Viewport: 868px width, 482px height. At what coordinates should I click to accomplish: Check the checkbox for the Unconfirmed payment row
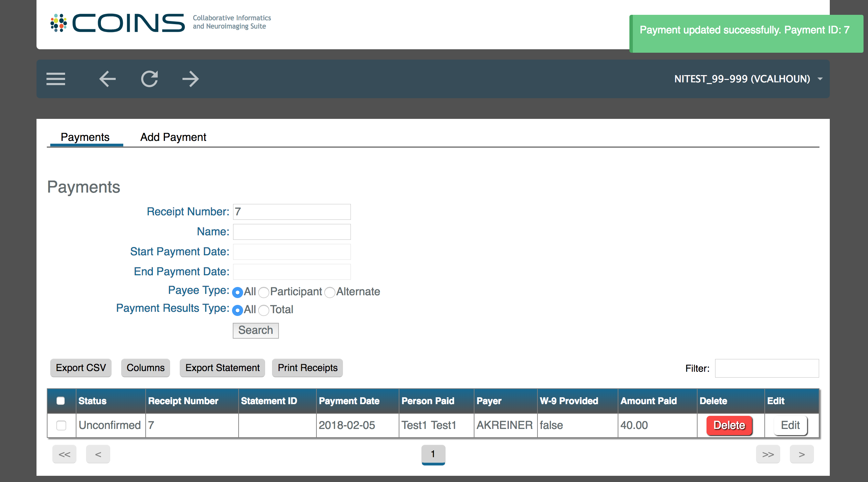tap(61, 425)
